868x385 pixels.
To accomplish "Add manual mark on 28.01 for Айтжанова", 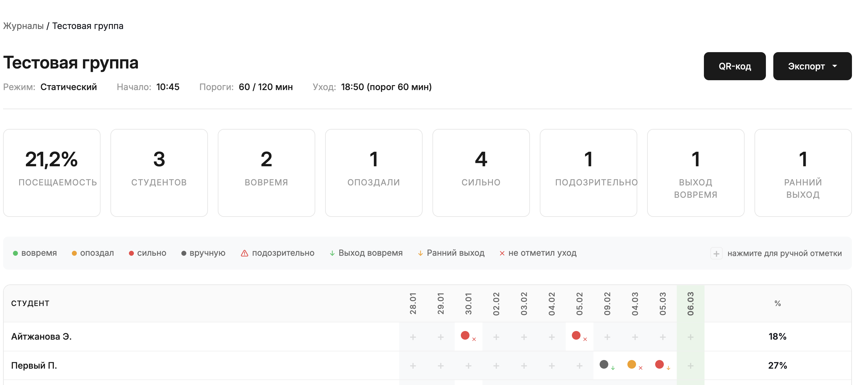I will (x=413, y=337).
